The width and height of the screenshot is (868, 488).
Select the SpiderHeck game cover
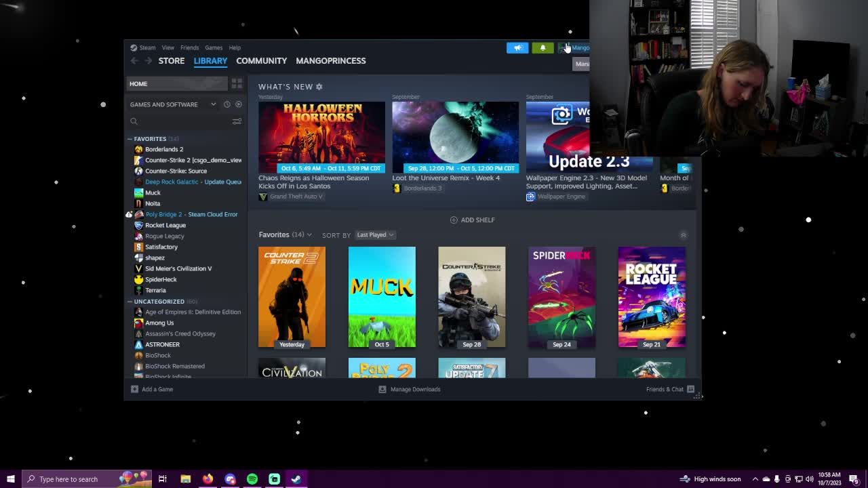[x=561, y=297]
